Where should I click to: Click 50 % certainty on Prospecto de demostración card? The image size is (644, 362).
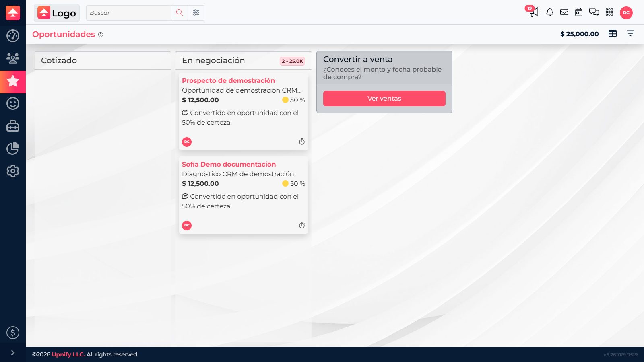coord(293,100)
